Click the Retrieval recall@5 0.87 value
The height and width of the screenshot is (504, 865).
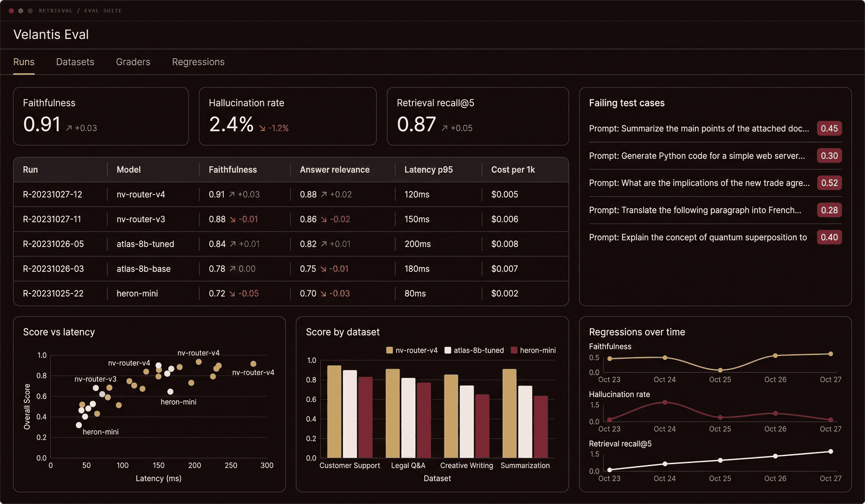tap(416, 124)
